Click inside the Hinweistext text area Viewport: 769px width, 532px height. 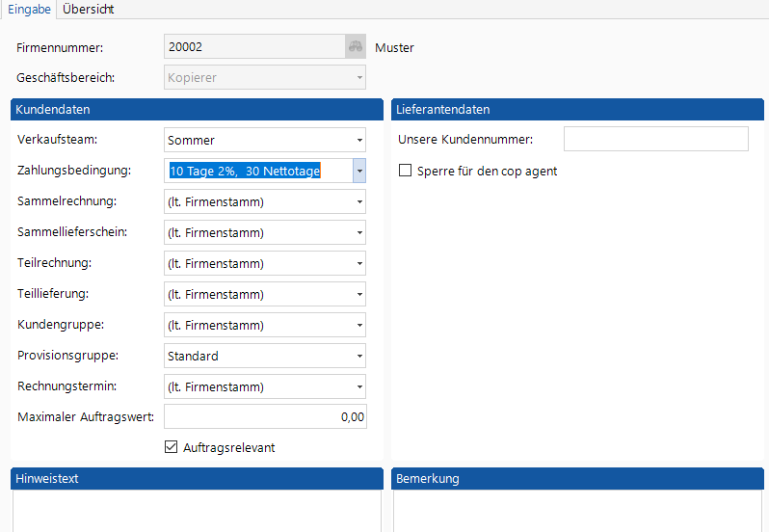tap(197, 511)
